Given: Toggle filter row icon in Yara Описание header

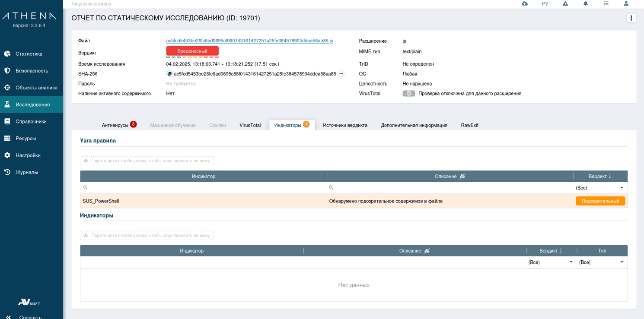Looking at the screenshot, I should 462,176.
